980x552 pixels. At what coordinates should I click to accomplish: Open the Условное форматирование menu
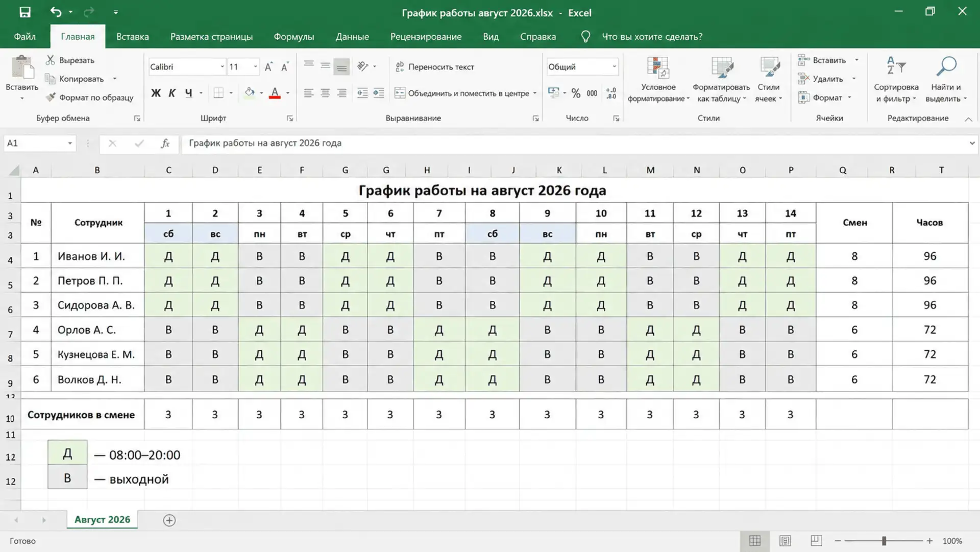click(658, 79)
